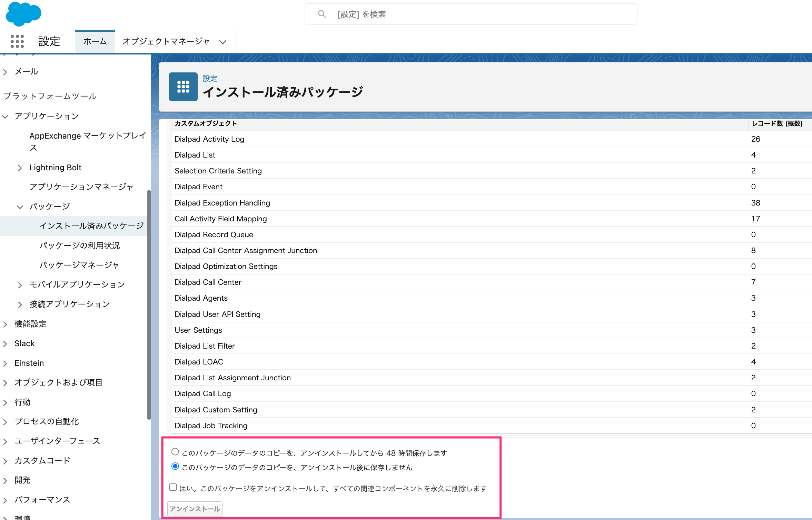The image size is (812, 520).
Task: Open the オブジェクトマネージャ tab
Action: [x=166, y=41]
